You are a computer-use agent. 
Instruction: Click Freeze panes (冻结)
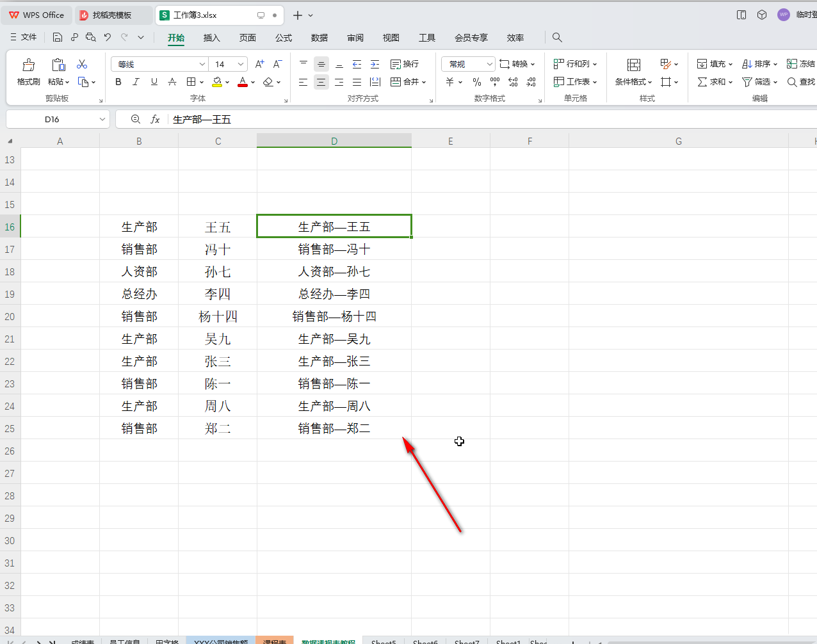tap(801, 64)
